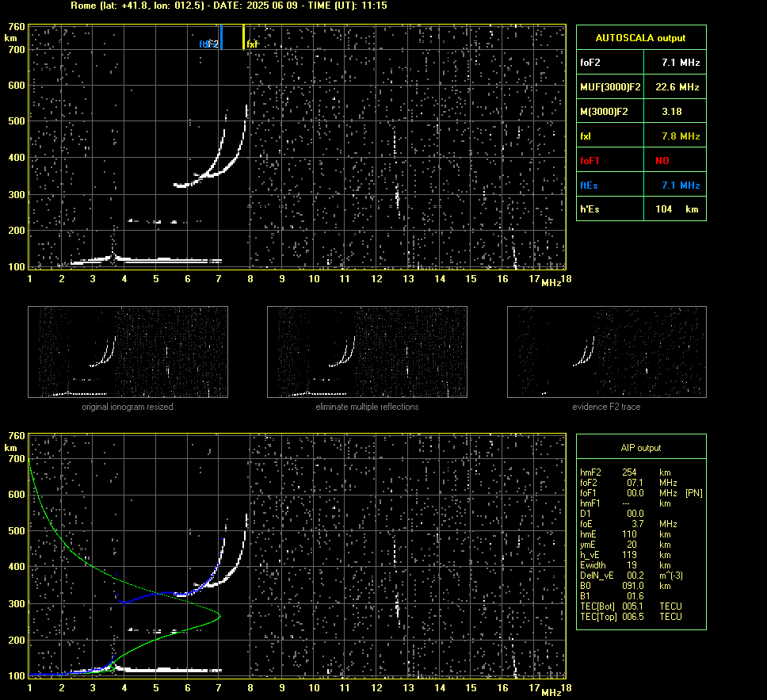This screenshot has height=700, width=767.
Task: Click the fxI value 7.8 MHz
Action: (x=681, y=136)
